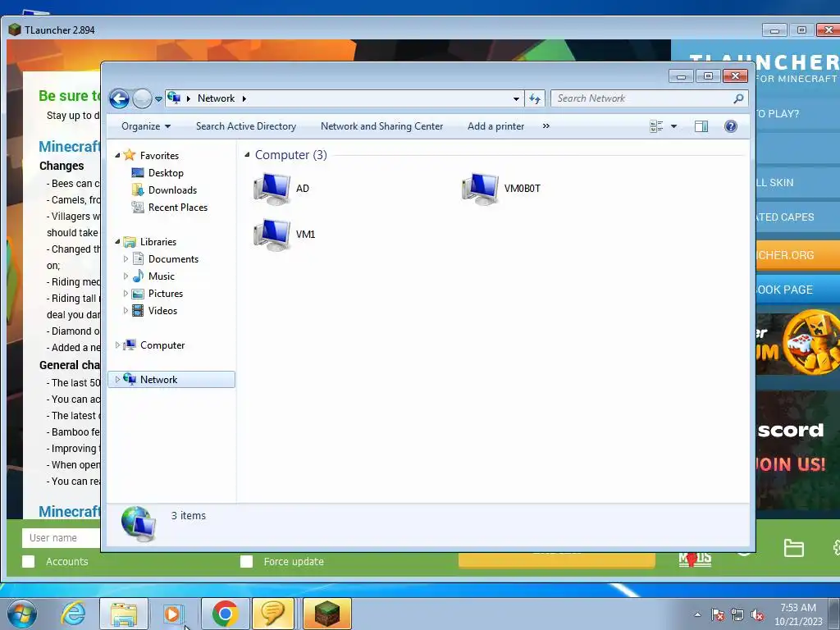Open the view options dropdown arrow
840x630 pixels.
tap(674, 126)
